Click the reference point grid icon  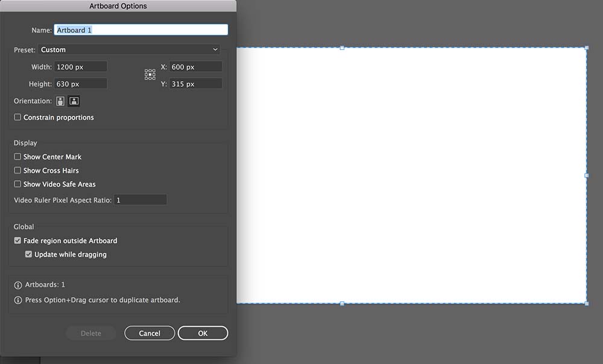[x=150, y=75]
